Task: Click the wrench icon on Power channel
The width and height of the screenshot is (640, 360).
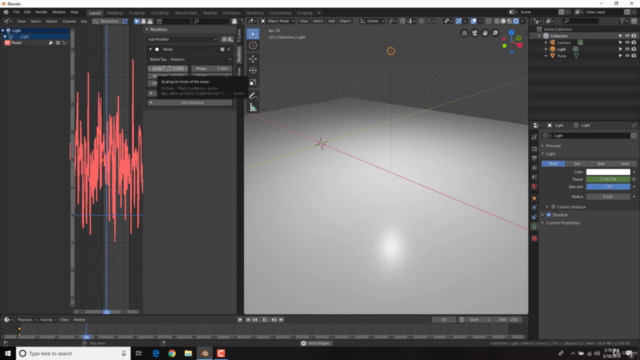Action: [51, 43]
